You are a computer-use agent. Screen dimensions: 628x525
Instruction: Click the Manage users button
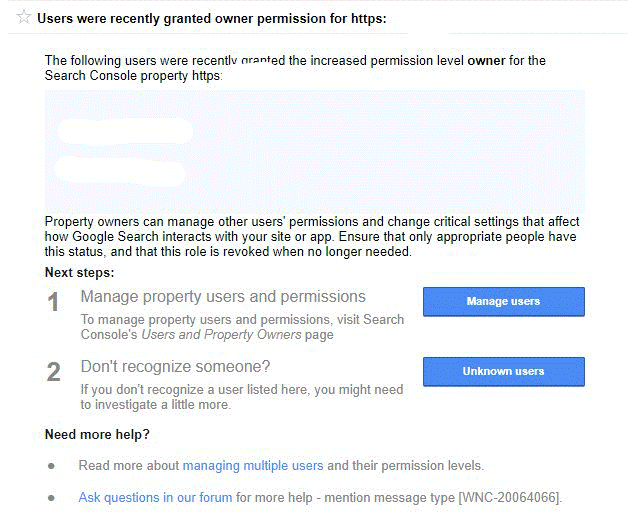[503, 302]
